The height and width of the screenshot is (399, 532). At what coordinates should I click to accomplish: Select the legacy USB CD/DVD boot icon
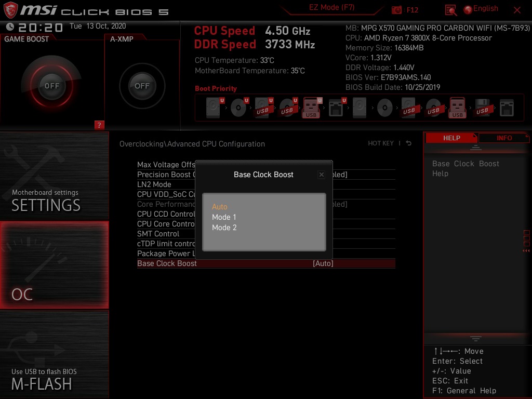[433, 108]
